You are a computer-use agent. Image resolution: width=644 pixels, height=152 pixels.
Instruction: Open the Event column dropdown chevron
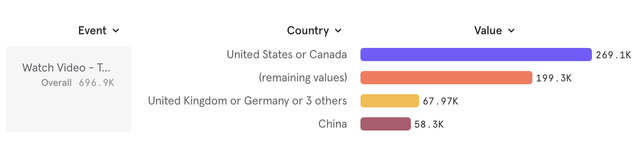pos(116,31)
